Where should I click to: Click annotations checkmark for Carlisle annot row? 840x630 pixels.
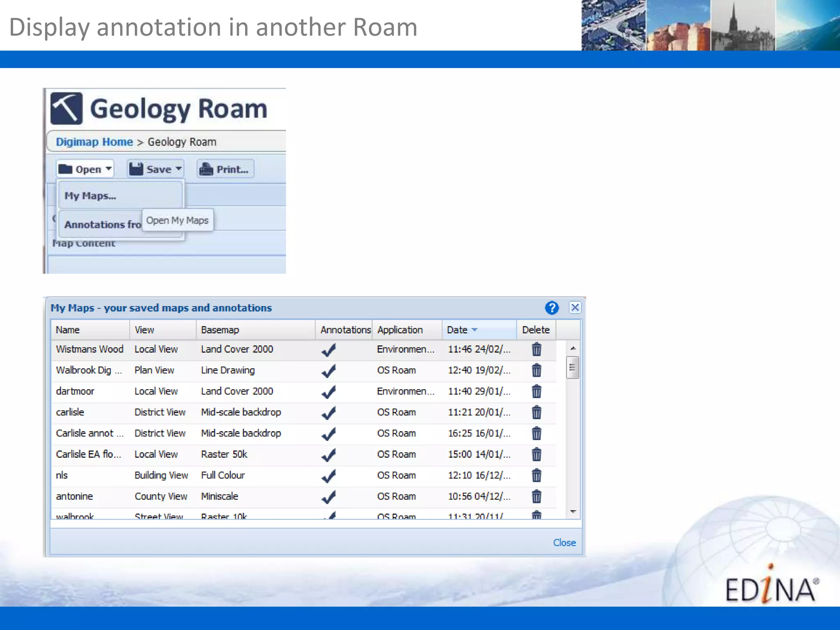tap(329, 434)
